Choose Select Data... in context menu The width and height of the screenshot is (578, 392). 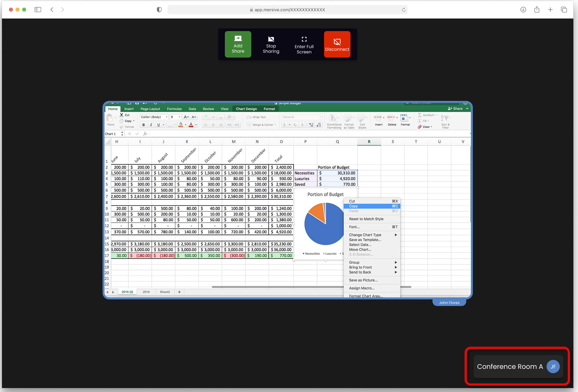click(372, 245)
